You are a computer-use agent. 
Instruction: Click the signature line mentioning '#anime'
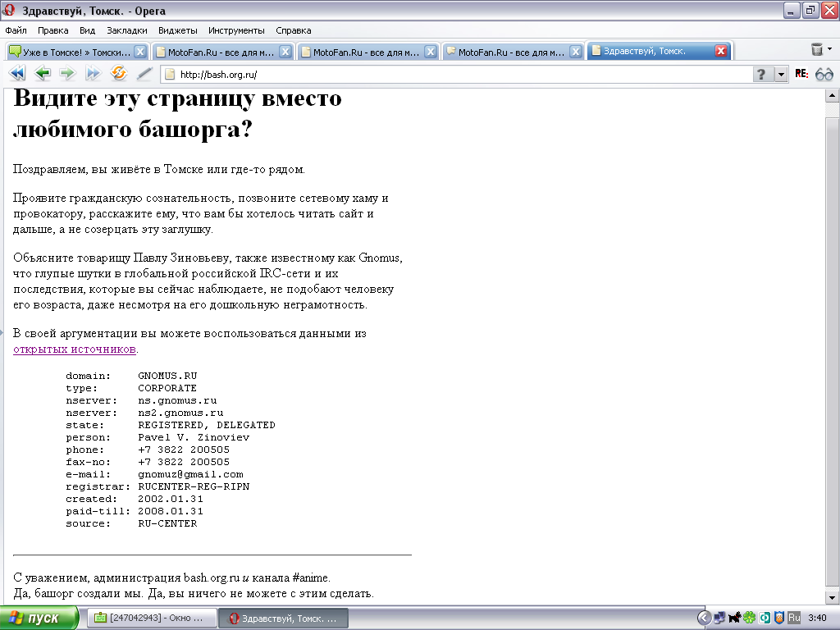[171, 578]
